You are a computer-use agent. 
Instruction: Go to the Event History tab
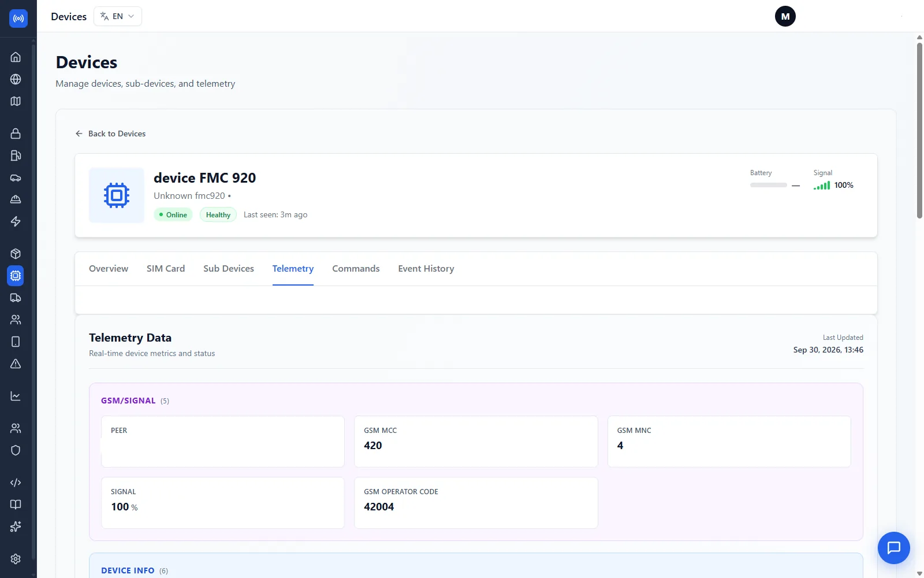[426, 269]
